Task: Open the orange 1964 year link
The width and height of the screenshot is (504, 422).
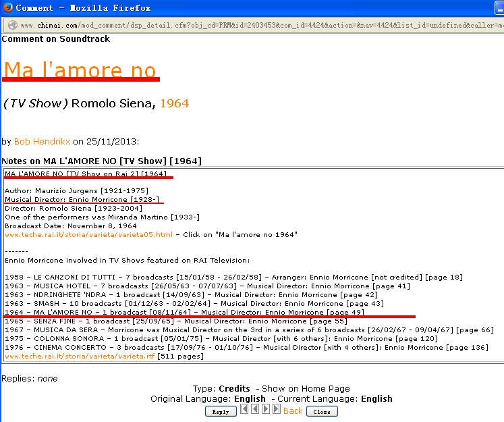Action: 175,103
